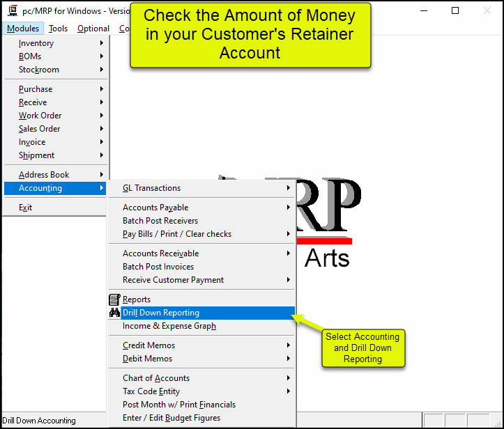The width and height of the screenshot is (504, 429).
Task: Select Enter / Edit Budget Figures
Action: 201,417
